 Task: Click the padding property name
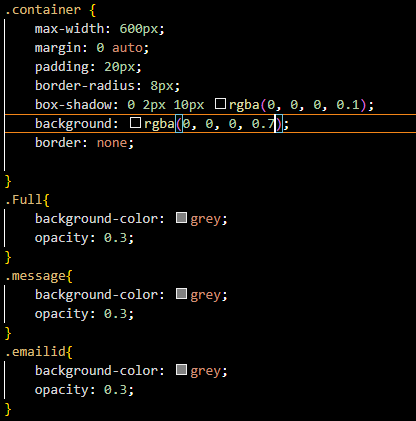coord(61,67)
